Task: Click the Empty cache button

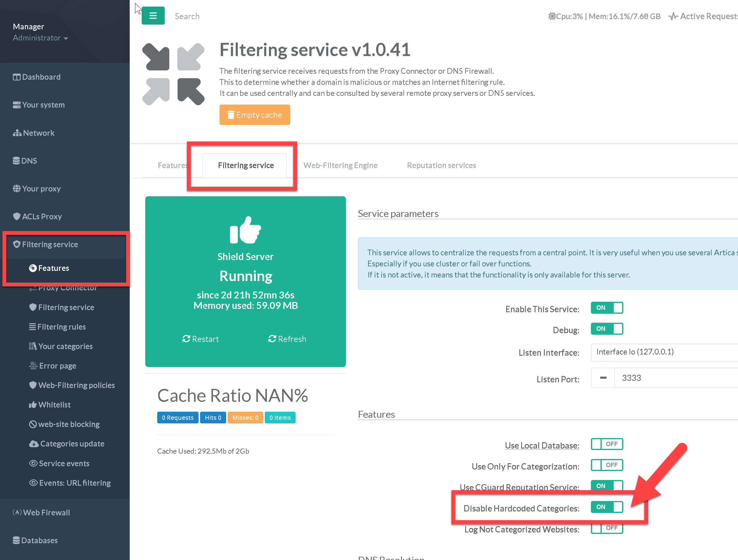Action: click(x=255, y=115)
